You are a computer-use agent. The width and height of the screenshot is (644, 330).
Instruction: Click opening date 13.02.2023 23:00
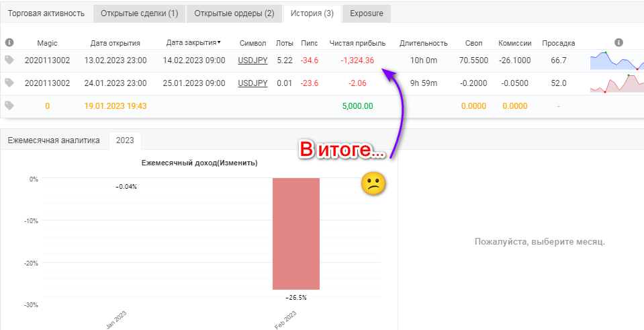click(116, 60)
